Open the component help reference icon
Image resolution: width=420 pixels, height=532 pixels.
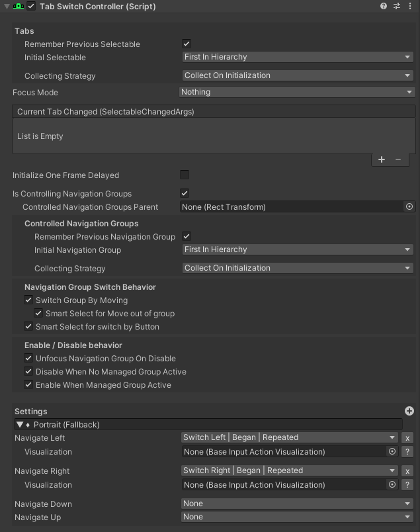[x=384, y=6]
